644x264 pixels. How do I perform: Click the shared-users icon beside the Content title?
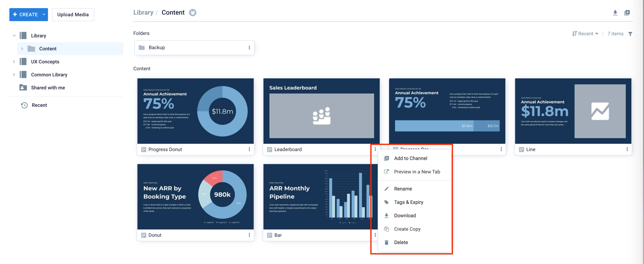pos(193,13)
